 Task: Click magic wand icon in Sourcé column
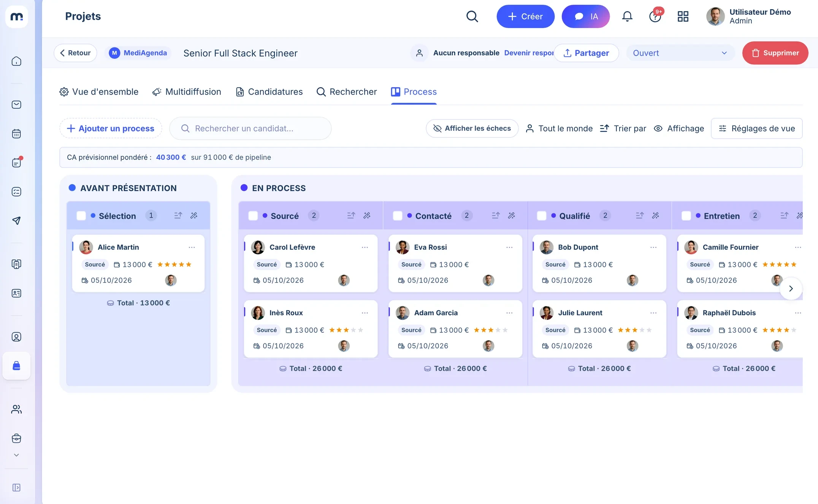point(367,215)
